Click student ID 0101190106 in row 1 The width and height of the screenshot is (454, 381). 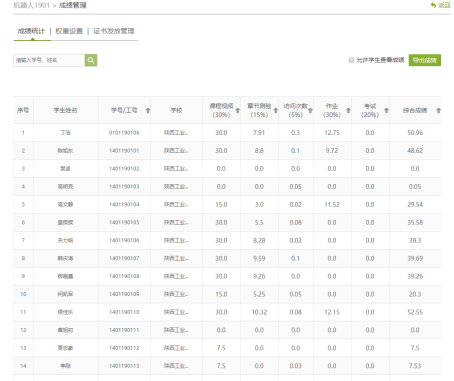point(124,133)
